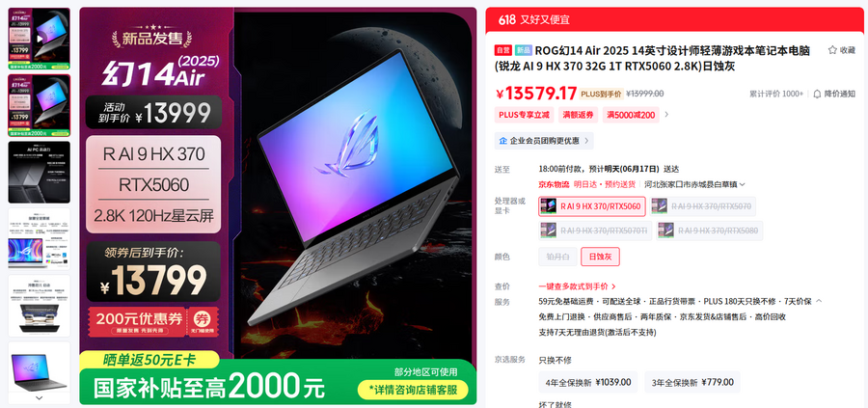Screen dimensions: 868x408
Task: Open the 满额返券 promotion tag
Action: tap(578, 115)
